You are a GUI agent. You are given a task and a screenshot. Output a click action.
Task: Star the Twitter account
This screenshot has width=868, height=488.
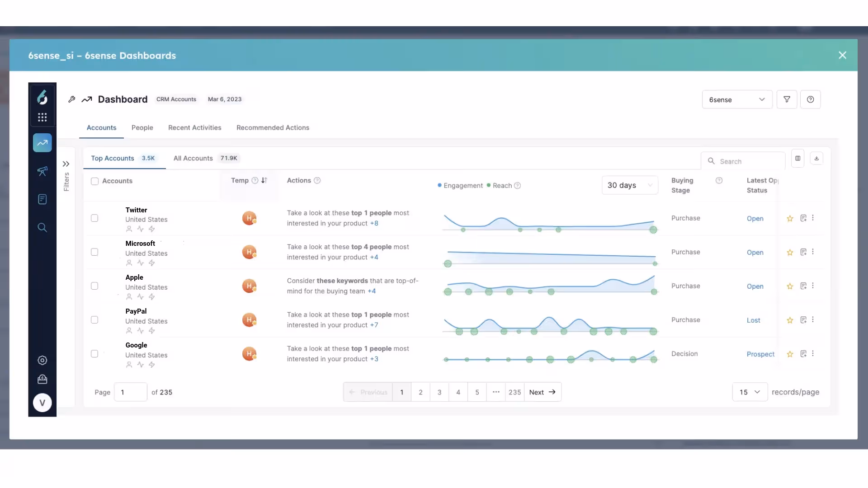(x=790, y=218)
